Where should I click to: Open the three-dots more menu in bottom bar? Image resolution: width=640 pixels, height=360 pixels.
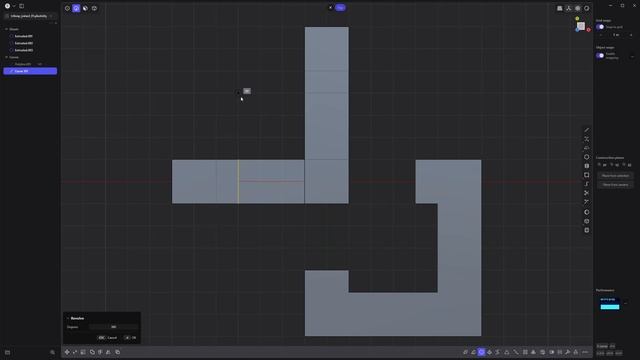coord(585,352)
